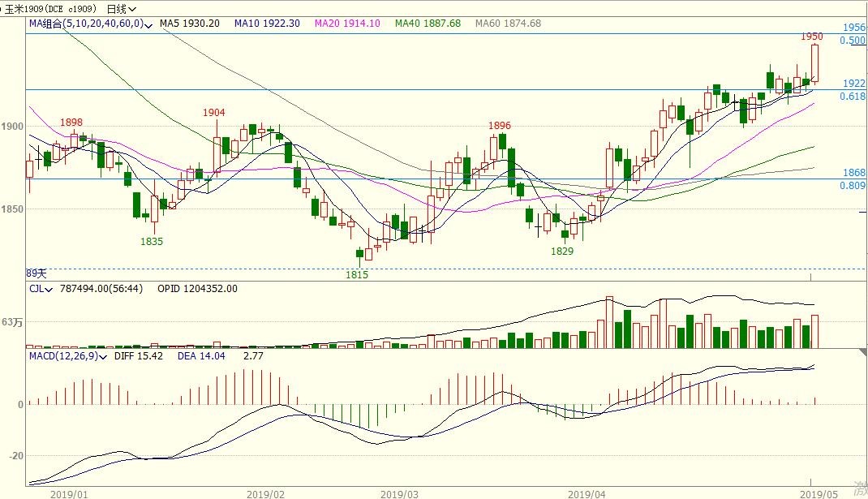Select the 1904 peak price label
The width and height of the screenshot is (868, 499).
pyautogui.click(x=214, y=113)
